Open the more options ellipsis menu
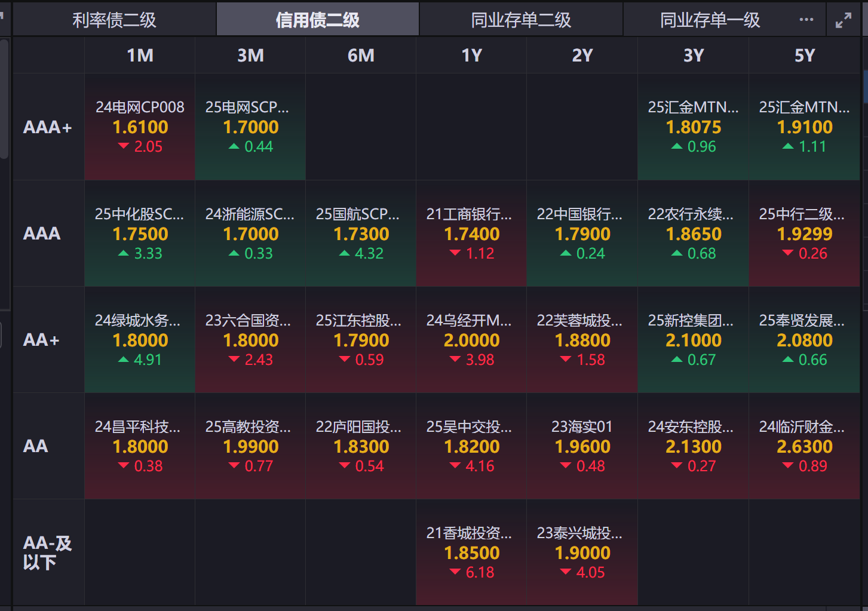Viewport: 868px width, 611px height. 806,20
